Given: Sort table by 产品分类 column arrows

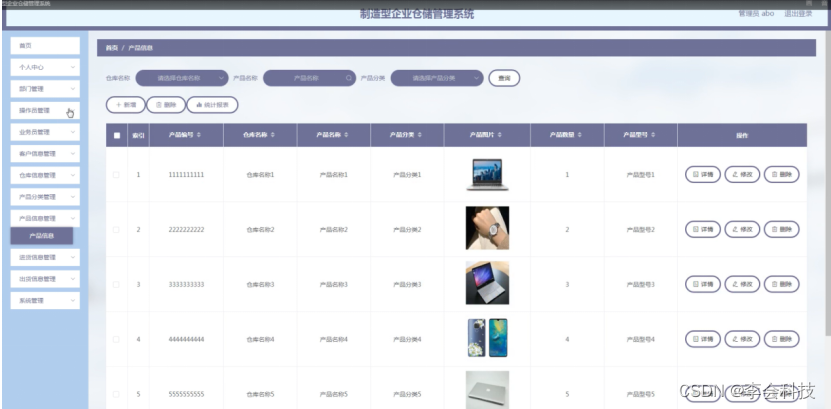Looking at the screenshot, I should (x=420, y=135).
